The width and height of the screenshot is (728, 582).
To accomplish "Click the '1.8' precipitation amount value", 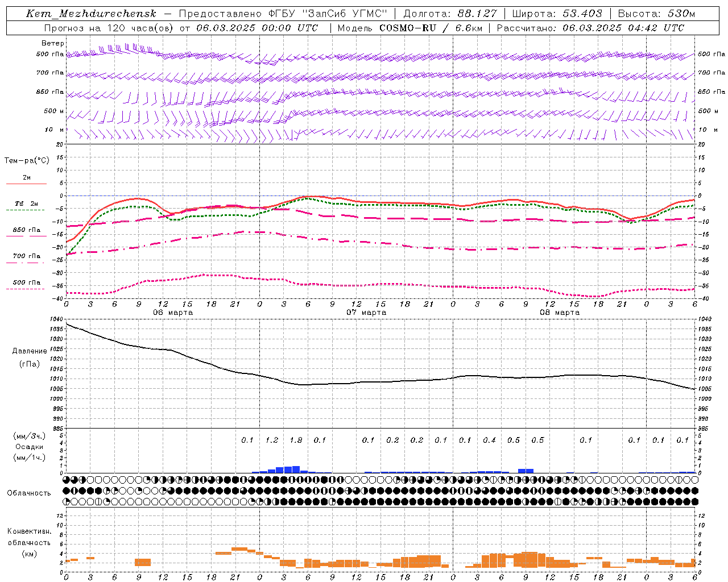I will (x=296, y=440).
